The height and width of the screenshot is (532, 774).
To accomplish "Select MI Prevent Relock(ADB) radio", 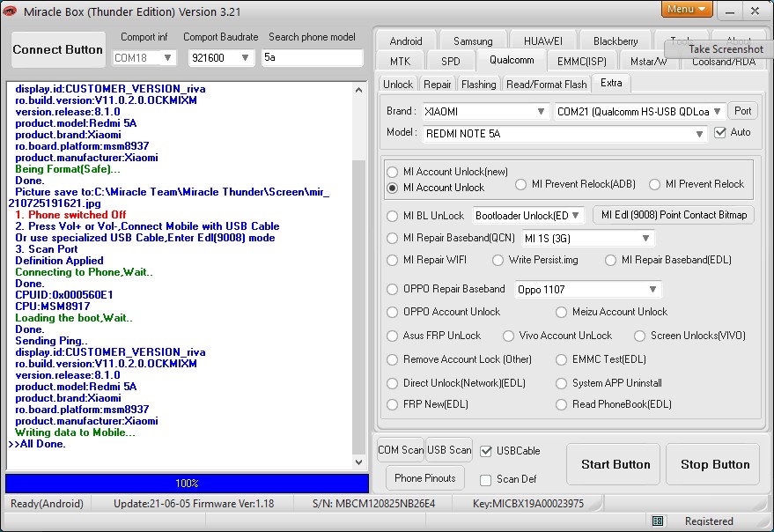I will tap(520, 184).
